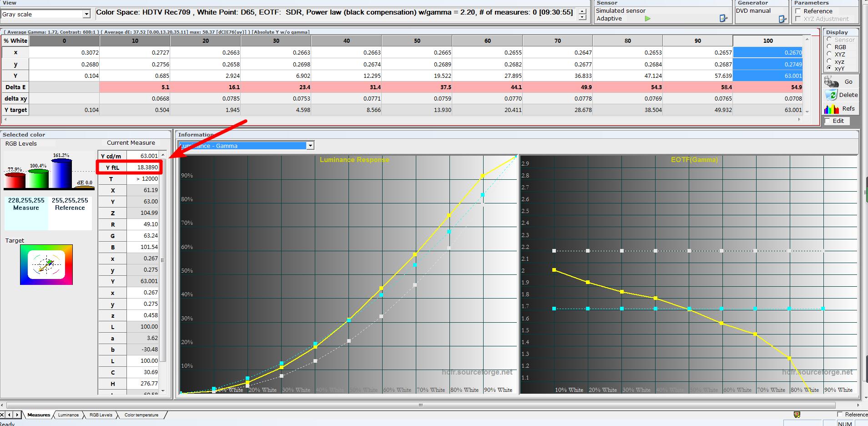
Task: Tick the Edit checkbox
Action: (x=828, y=121)
